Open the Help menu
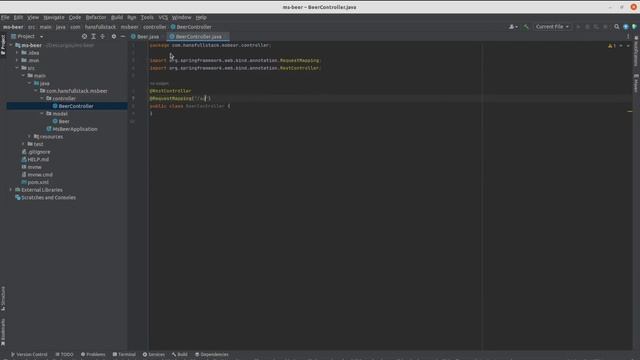 (x=201, y=18)
